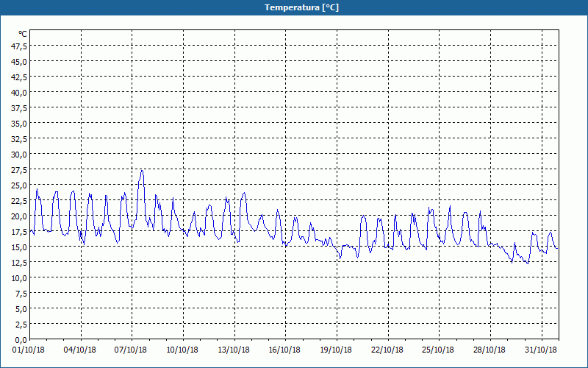The image size is (588, 368).
Task: Click the 15,0 y-axis label
Action: pyautogui.click(x=20, y=247)
